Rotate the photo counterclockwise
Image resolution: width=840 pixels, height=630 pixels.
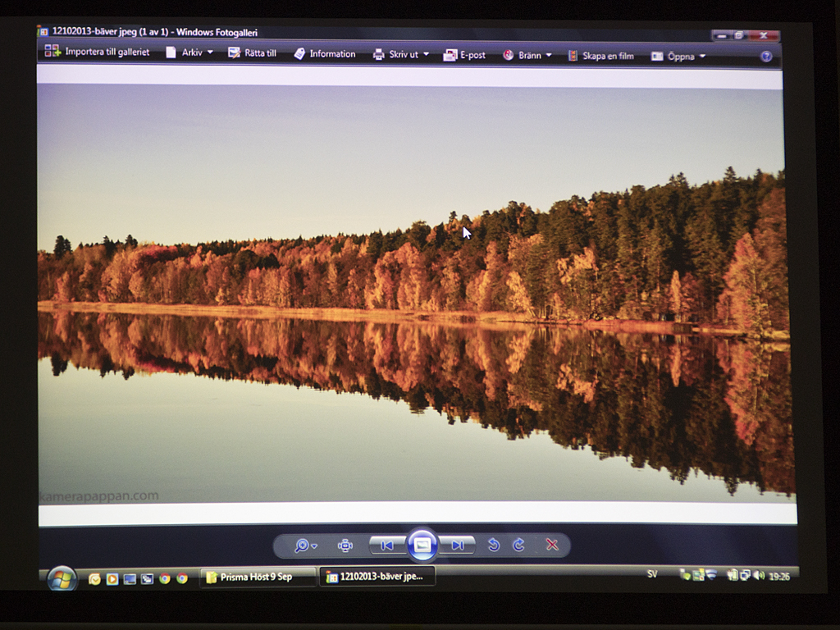click(x=494, y=546)
